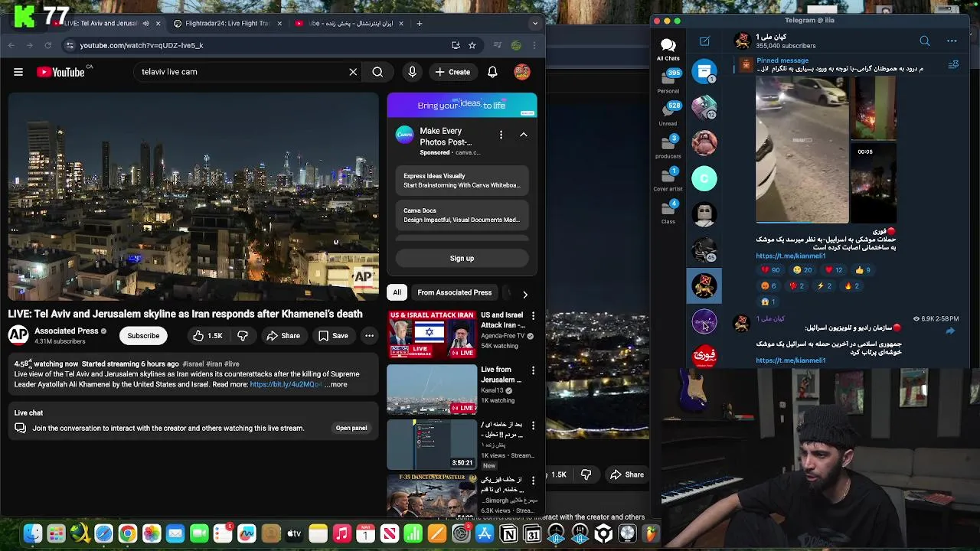The image size is (980, 551).
Task: Toggle the lightning 2 reaction
Action: (824, 286)
